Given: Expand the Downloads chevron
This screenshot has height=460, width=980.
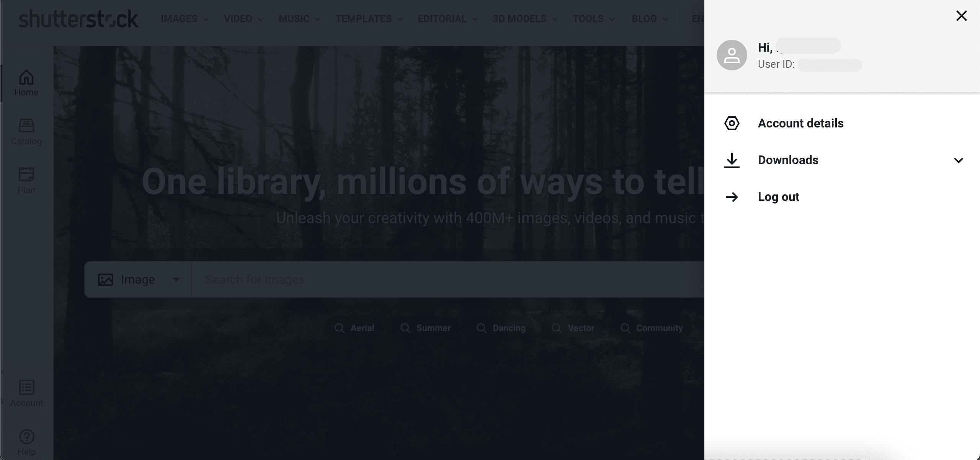Looking at the screenshot, I should point(958,160).
